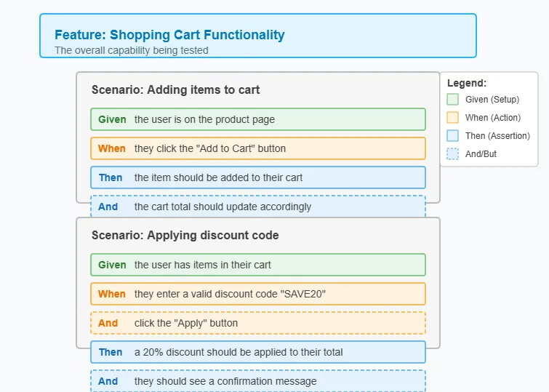This screenshot has height=392, width=549.
Task: Click the "Feature: Shopping Cart Functionality" heading
Action: click(x=169, y=35)
